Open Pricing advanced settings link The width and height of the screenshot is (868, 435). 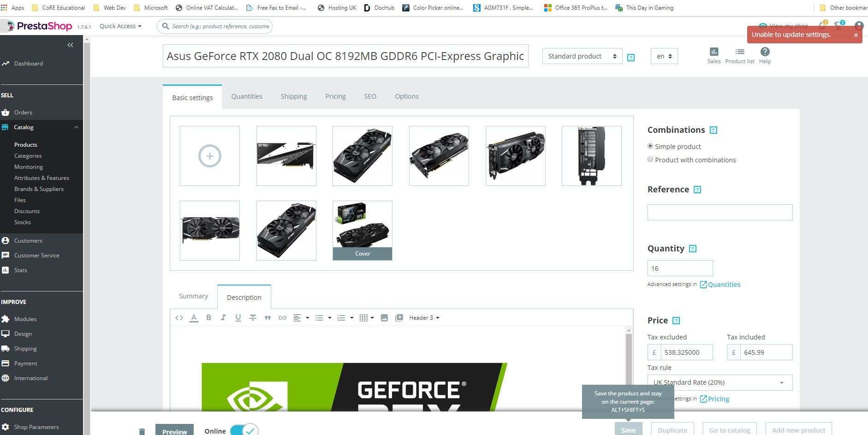coord(714,399)
